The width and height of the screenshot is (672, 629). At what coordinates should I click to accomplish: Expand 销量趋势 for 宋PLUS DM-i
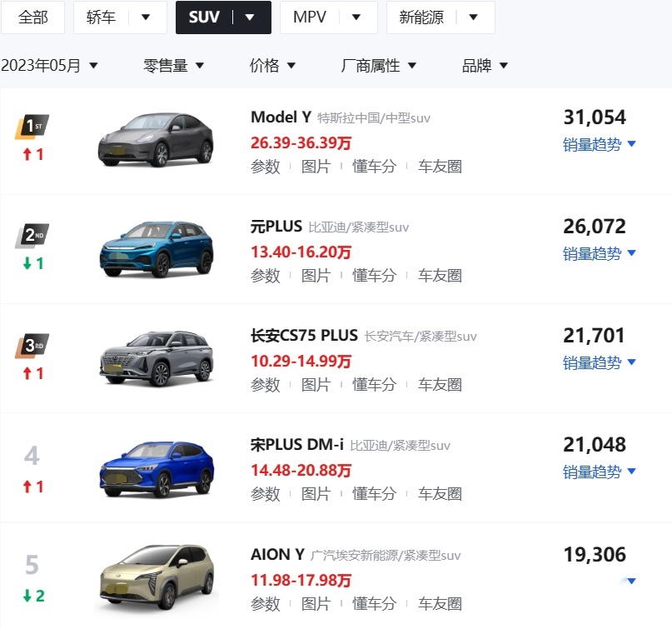(600, 472)
